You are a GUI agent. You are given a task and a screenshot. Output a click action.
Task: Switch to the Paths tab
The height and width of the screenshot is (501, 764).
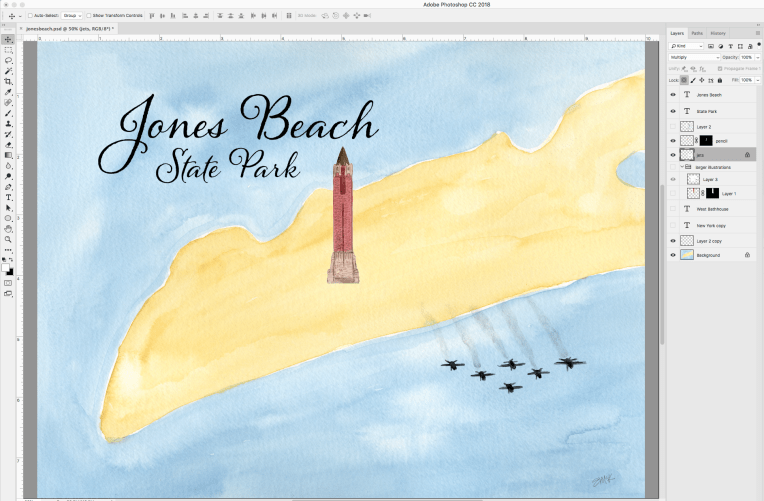697,33
